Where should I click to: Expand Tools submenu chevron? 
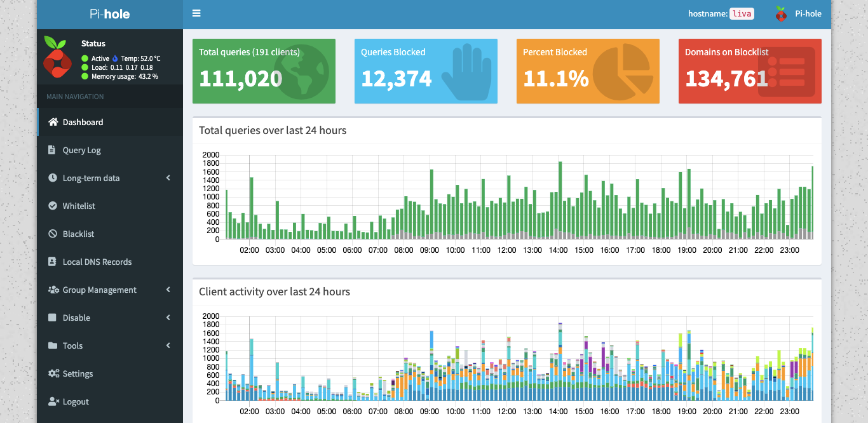168,346
